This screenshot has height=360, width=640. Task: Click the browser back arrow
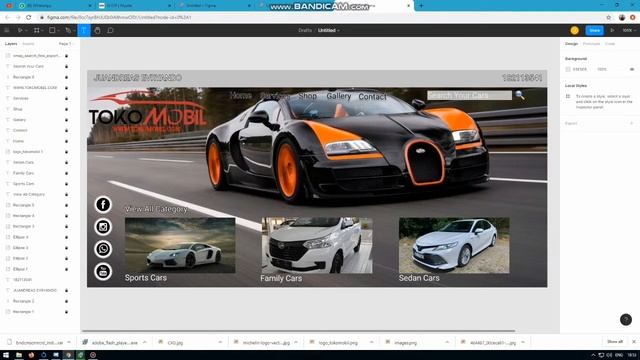point(7,17)
